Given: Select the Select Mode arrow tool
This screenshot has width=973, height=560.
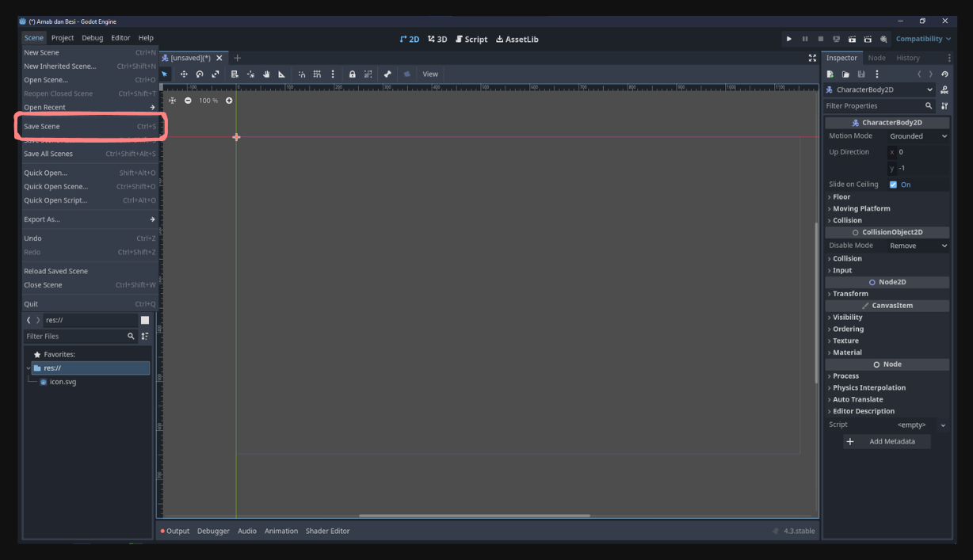Looking at the screenshot, I should click(x=165, y=74).
